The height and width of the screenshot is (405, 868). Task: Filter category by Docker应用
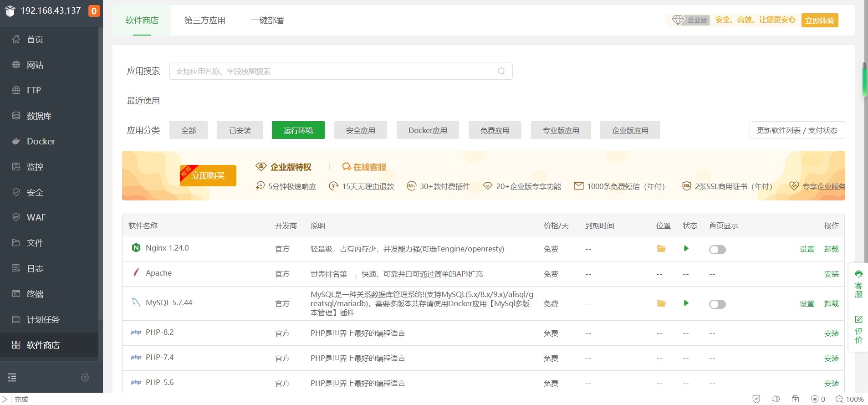(x=428, y=130)
